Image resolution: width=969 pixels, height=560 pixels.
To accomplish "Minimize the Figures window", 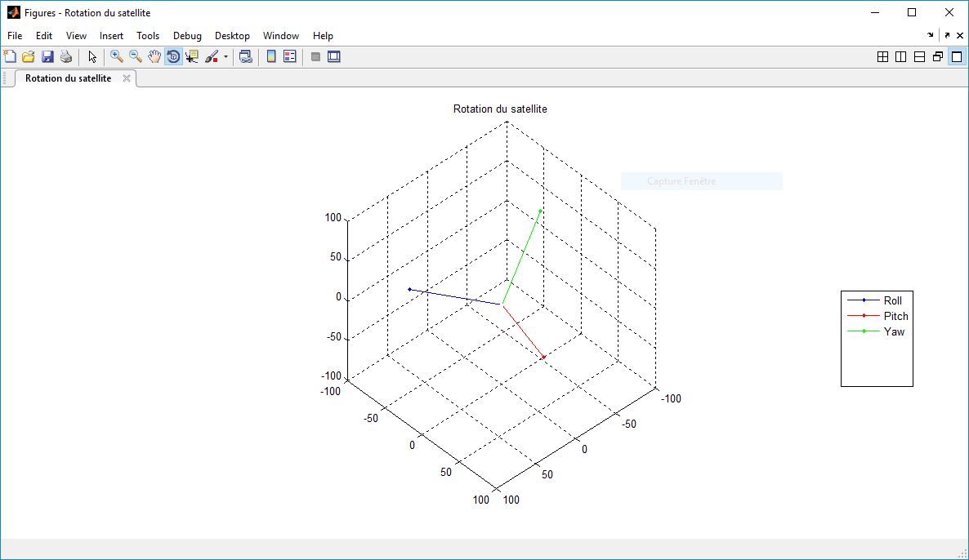I will 875,12.
